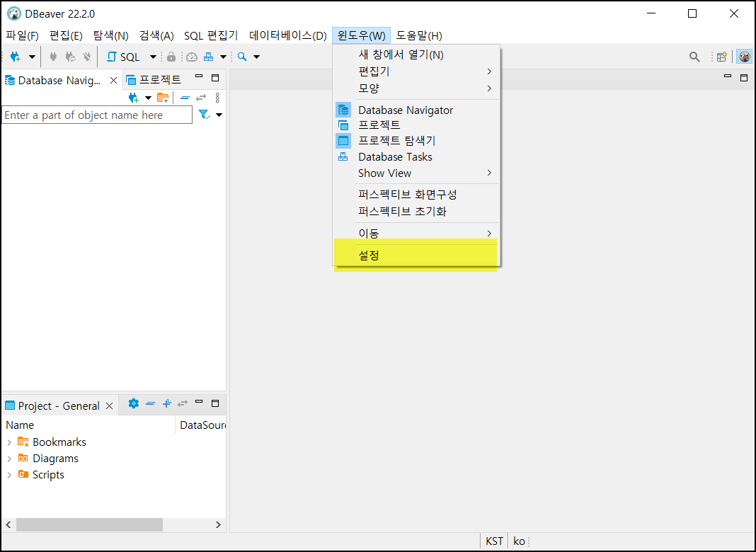Select 프로젝트 in the window menu
The image size is (756, 552).
416,125
